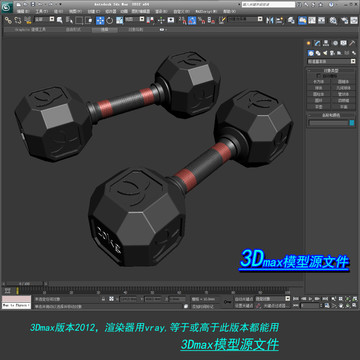Viewport: 360px width, 360px height.
Task: Expand the Standard Primitives dropdown
Action: (x=331, y=61)
